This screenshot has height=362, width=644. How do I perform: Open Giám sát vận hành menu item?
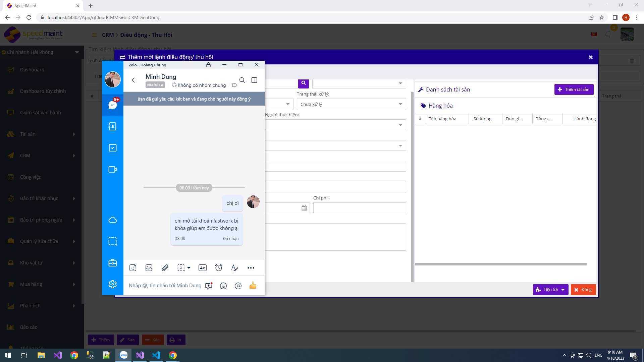41,113
